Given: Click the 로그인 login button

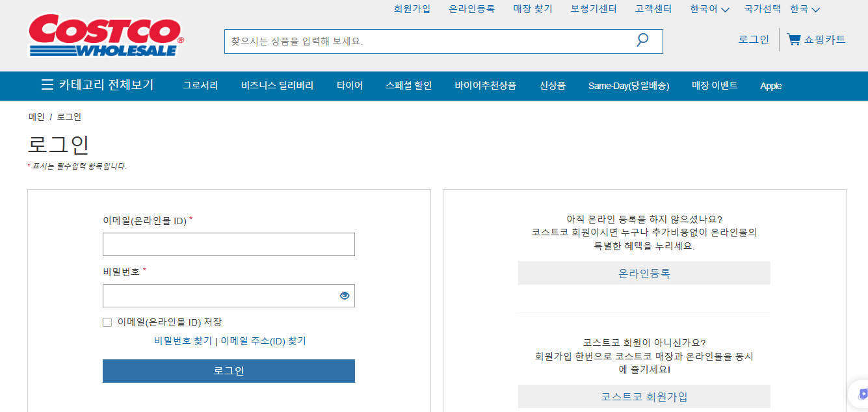Looking at the screenshot, I should [228, 370].
